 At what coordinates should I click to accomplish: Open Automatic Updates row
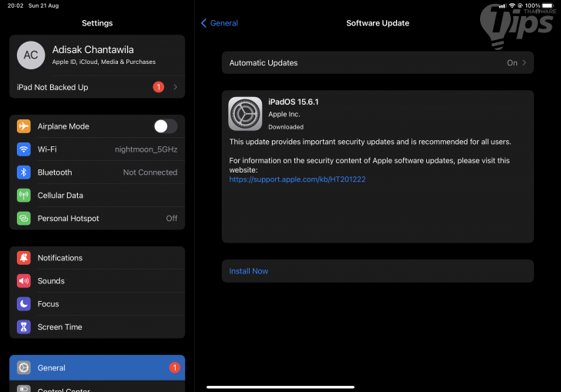378,62
